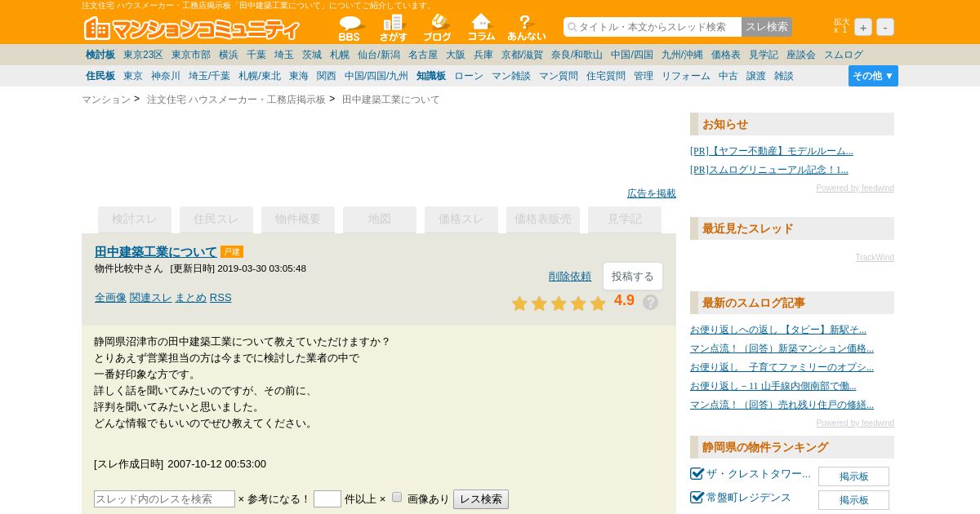This screenshot has width=980, height=514.
Task: Click マンション breadcrumb link
Action: (106, 100)
